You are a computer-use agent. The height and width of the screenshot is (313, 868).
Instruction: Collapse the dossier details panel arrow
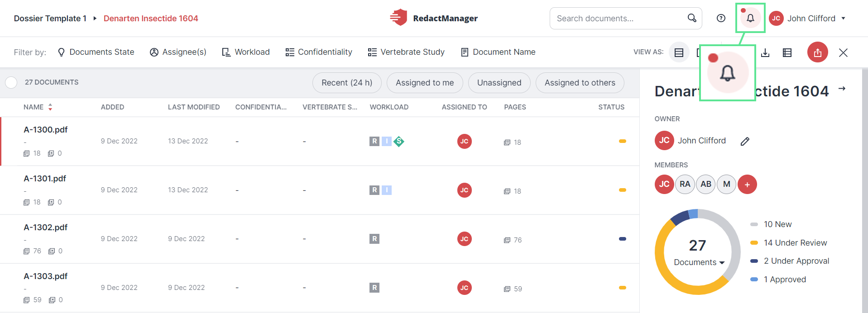click(842, 89)
